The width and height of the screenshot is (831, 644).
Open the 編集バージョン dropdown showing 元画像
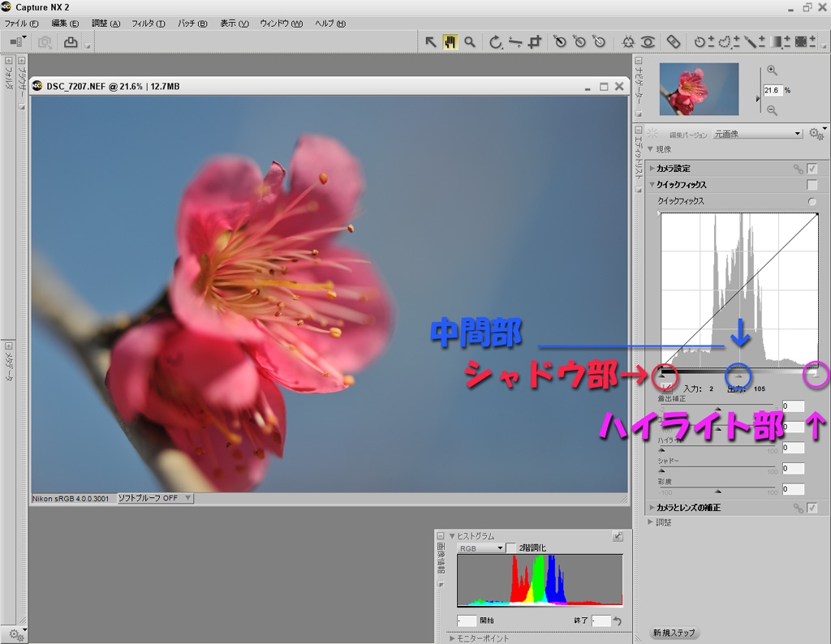tap(757, 134)
